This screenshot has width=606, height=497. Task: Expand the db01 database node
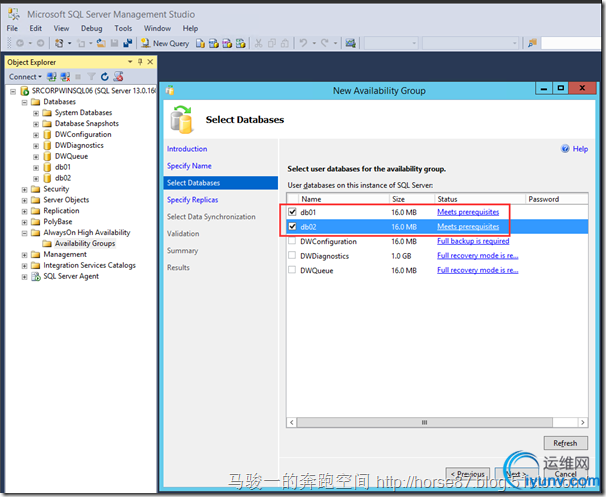[36, 168]
